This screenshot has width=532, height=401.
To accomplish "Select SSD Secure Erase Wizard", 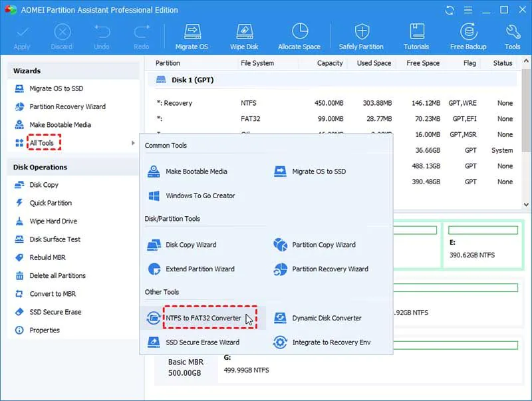I will pos(201,342).
